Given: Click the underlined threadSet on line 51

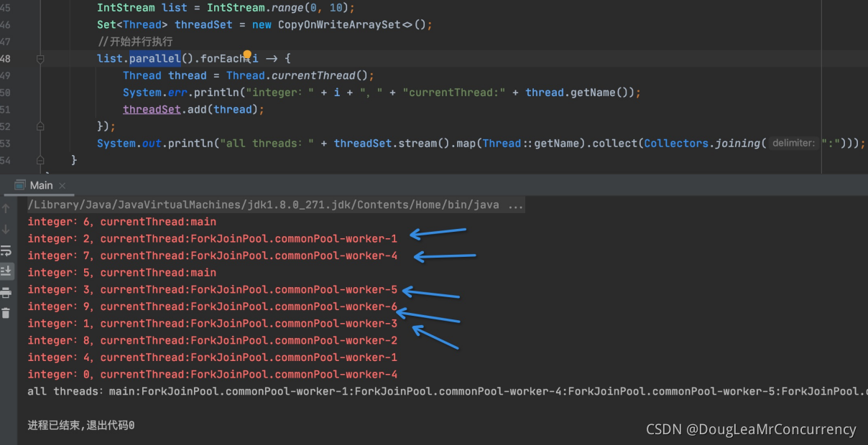Looking at the screenshot, I should 152,110.
